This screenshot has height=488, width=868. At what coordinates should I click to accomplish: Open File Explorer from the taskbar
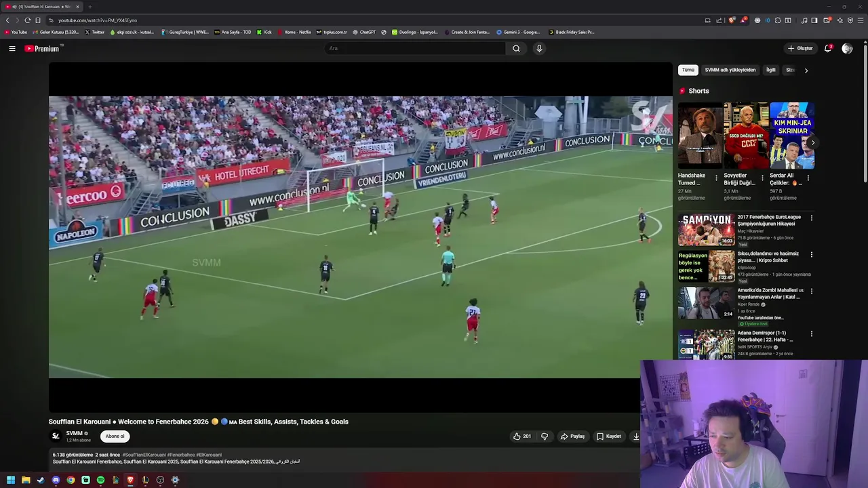coord(26,480)
